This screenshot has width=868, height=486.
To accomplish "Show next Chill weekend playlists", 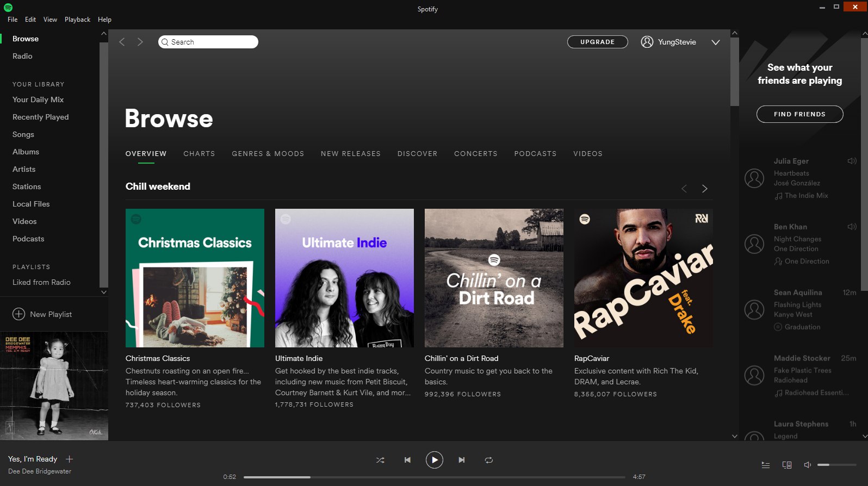I will [704, 189].
